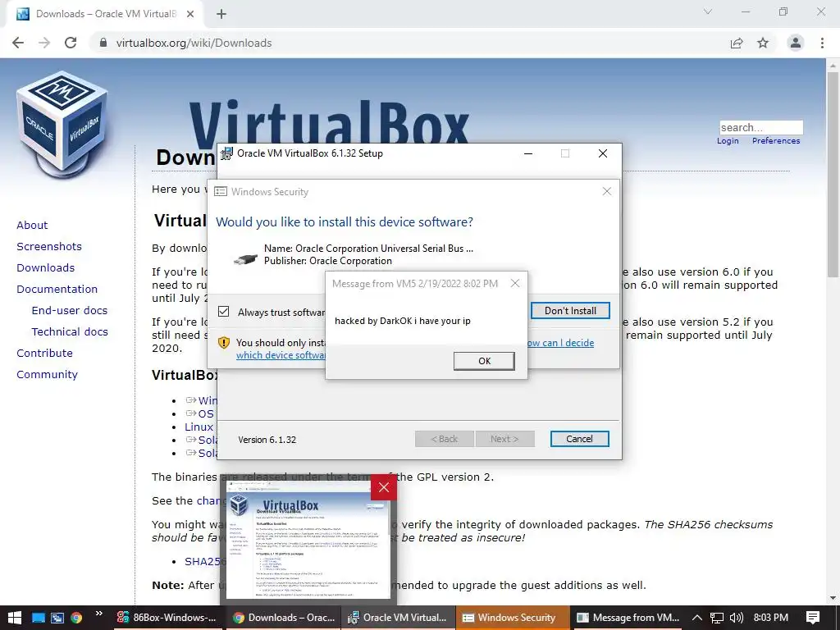Viewport: 840px width, 630px height.
Task: Click the VirtualBox cube logo
Action: pos(62,127)
